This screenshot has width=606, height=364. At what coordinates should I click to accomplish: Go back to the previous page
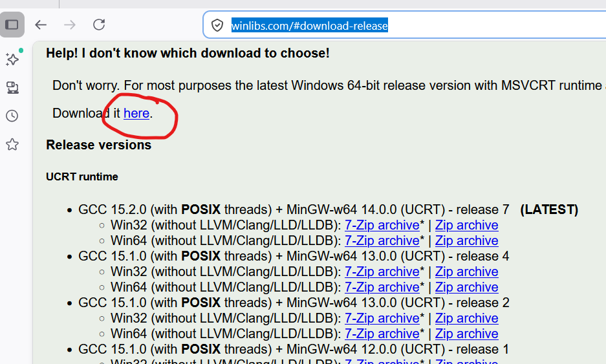click(41, 25)
